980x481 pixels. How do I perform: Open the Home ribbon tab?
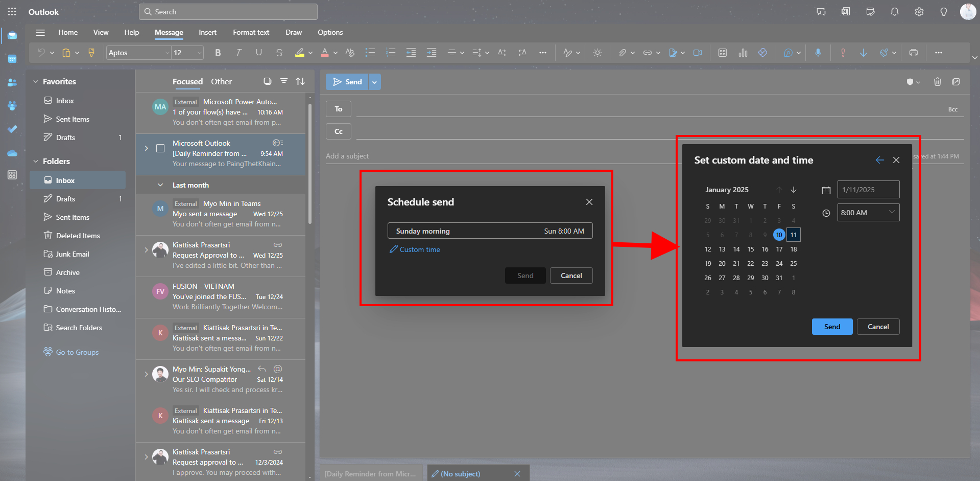(68, 32)
